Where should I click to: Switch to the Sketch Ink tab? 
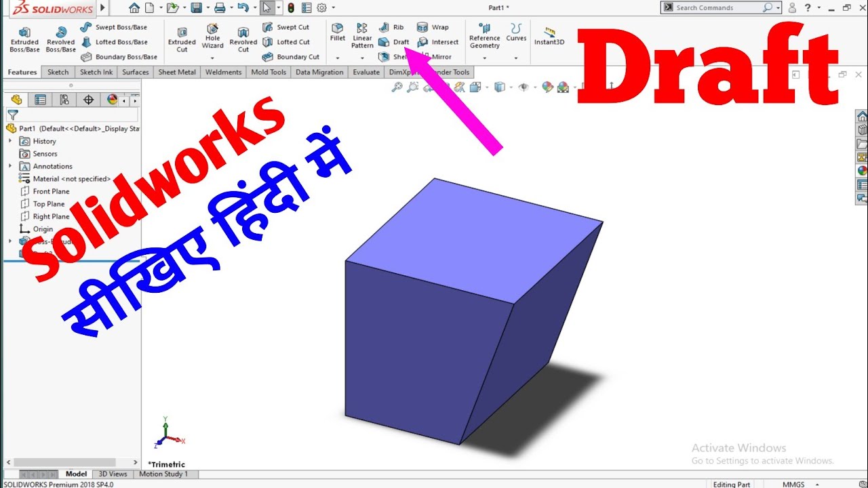pos(96,72)
